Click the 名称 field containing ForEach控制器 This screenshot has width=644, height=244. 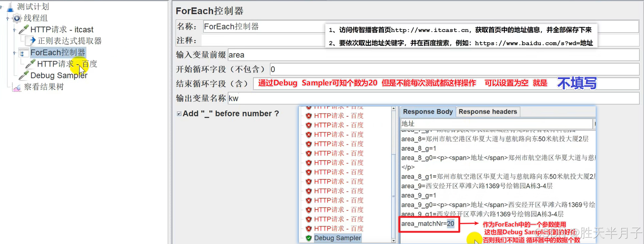[x=421, y=26]
